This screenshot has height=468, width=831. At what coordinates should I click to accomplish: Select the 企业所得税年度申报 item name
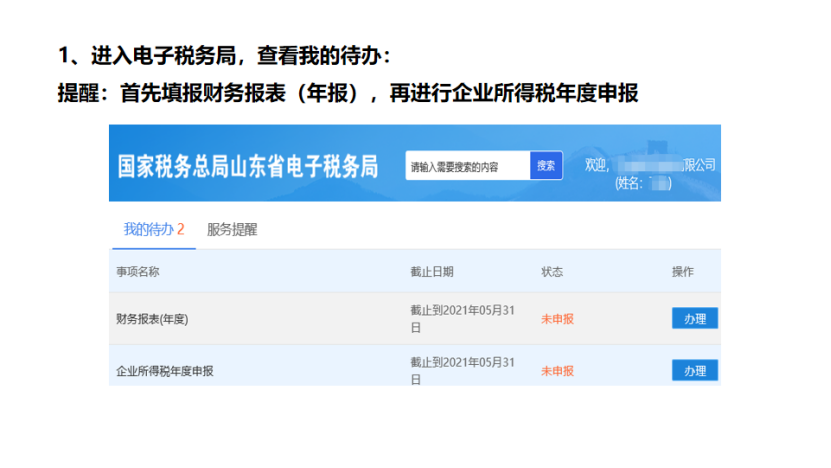click(x=165, y=371)
